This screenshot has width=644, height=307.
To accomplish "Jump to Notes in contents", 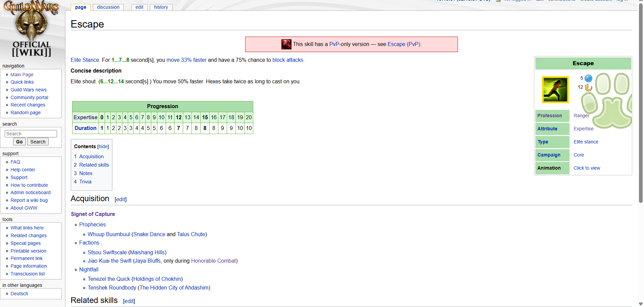I will click(x=86, y=173).
